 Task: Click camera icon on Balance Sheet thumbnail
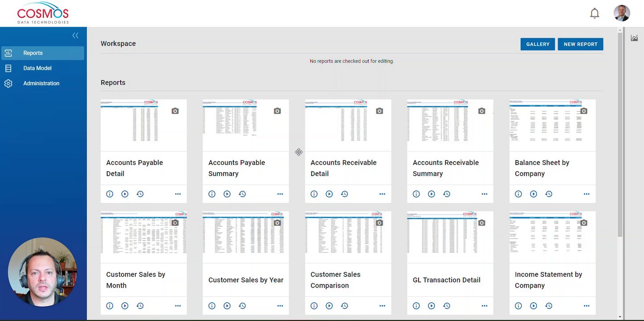pyautogui.click(x=583, y=111)
